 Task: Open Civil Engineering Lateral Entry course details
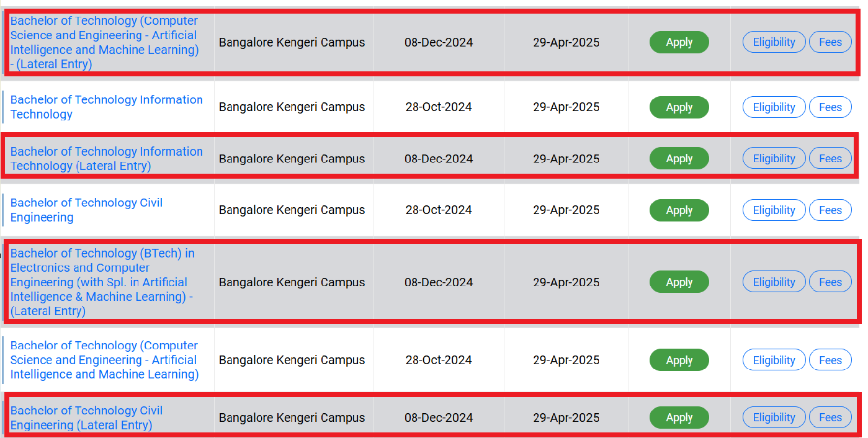click(x=86, y=417)
